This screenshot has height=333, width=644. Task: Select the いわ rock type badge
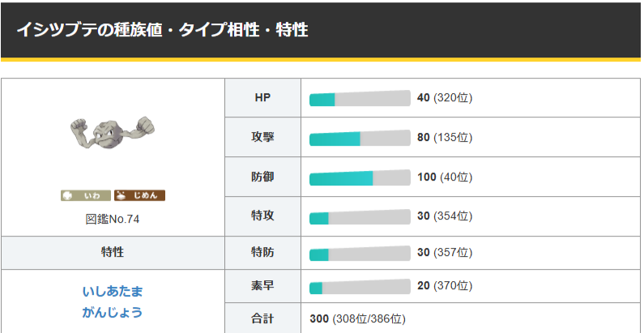pyautogui.click(x=86, y=195)
